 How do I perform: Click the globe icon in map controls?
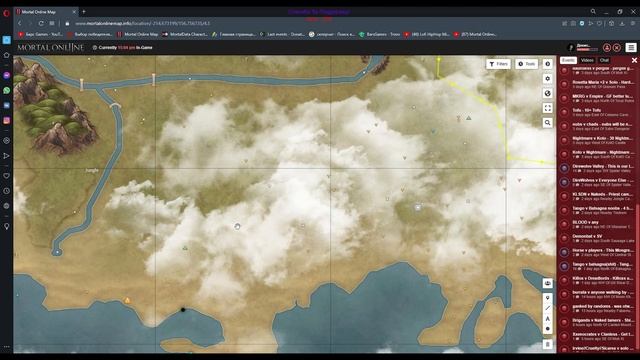click(x=548, y=93)
